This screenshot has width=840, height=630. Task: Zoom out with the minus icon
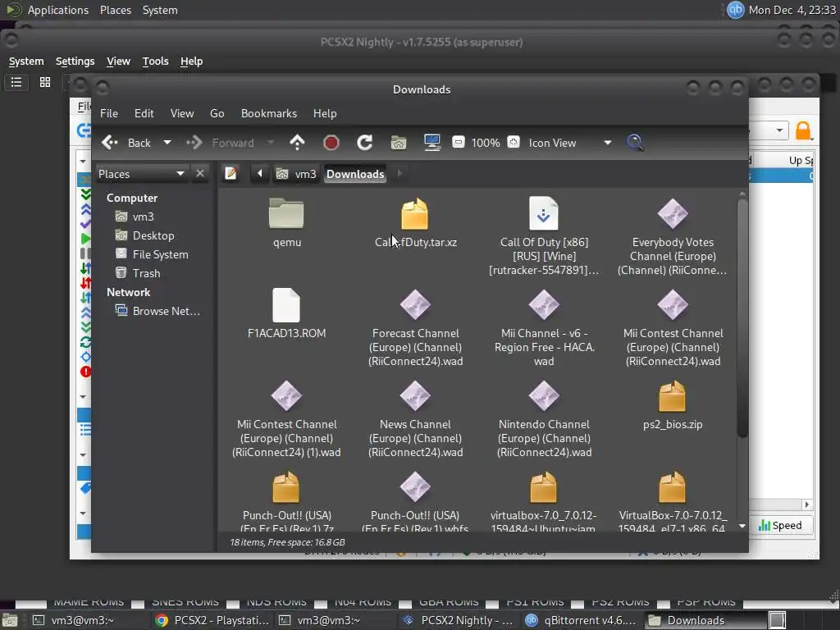click(459, 142)
